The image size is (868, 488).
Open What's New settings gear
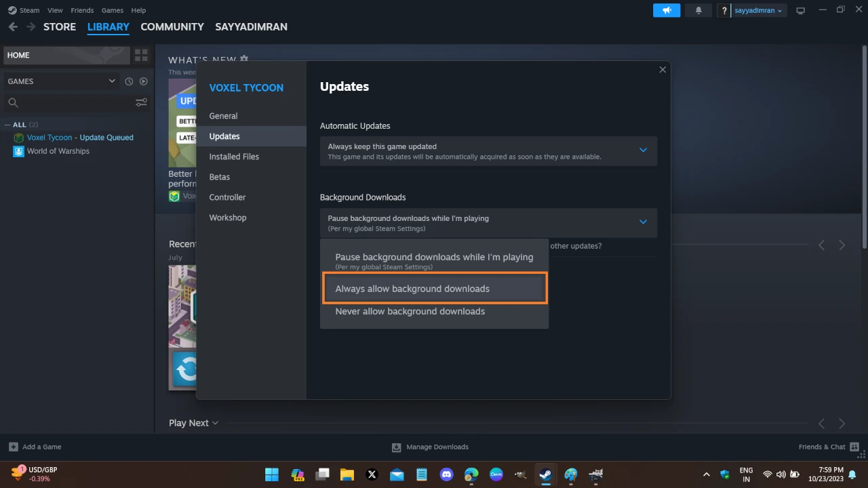tap(244, 60)
